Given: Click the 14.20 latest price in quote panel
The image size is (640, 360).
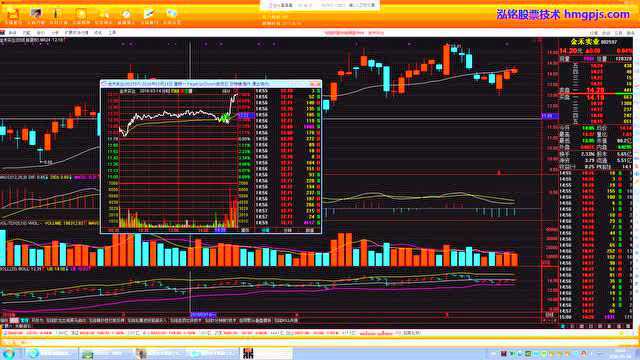Looking at the screenshot, I should 568,51.
